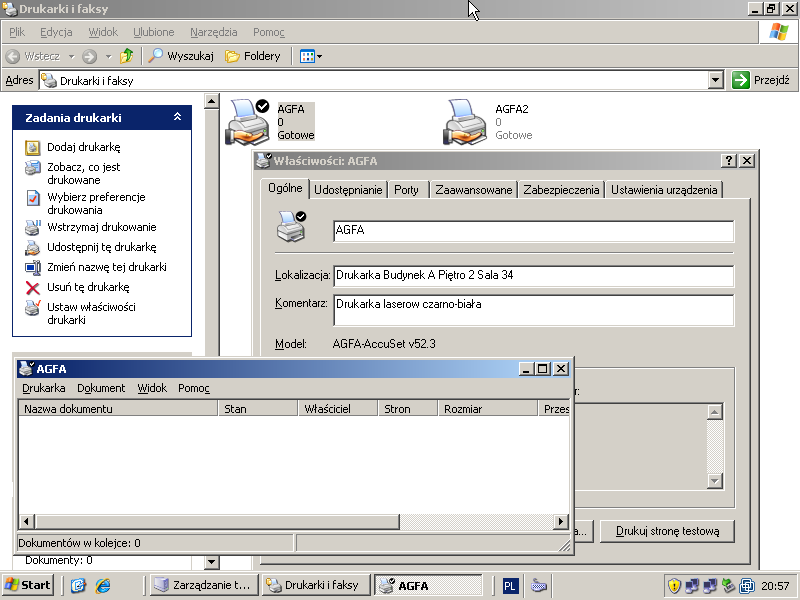Screen dimensions: 800x600
Task: Open Wybierz preferencje drukowania
Action: tap(96, 203)
